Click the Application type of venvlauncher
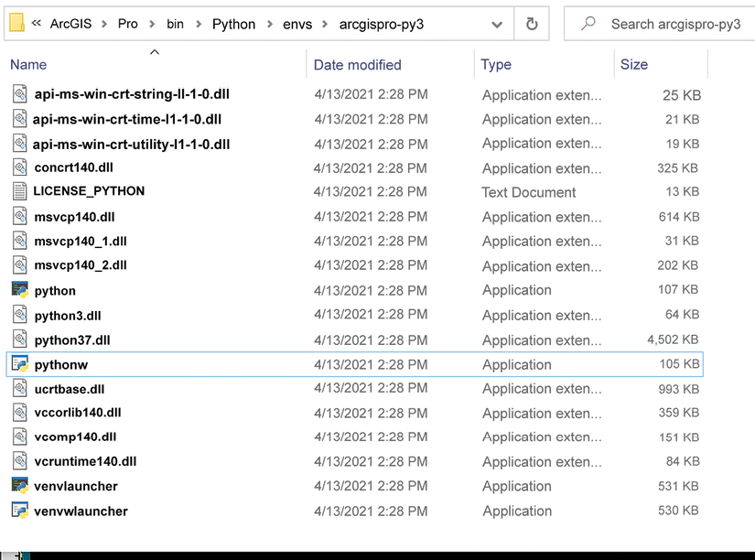755x560 pixels. pyautogui.click(x=517, y=486)
